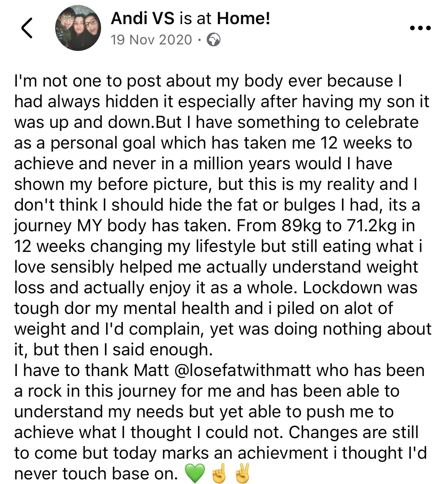The height and width of the screenshot is (484, 448).
Task: Tap the misspelled word "achievment"
Action: tap(283, 453)
